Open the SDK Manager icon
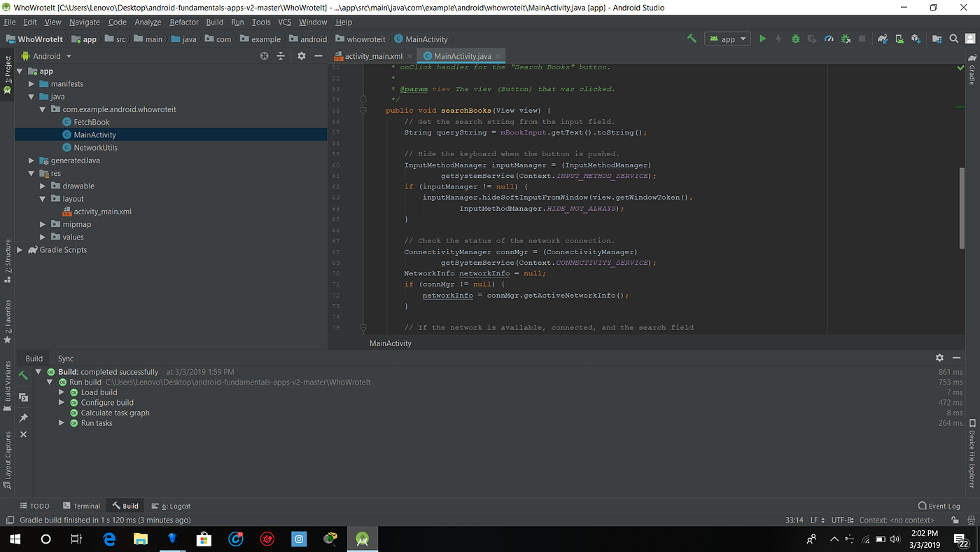The width and height of the screenshot is (980, 552). pyautogui.click(x=916, y=39)
